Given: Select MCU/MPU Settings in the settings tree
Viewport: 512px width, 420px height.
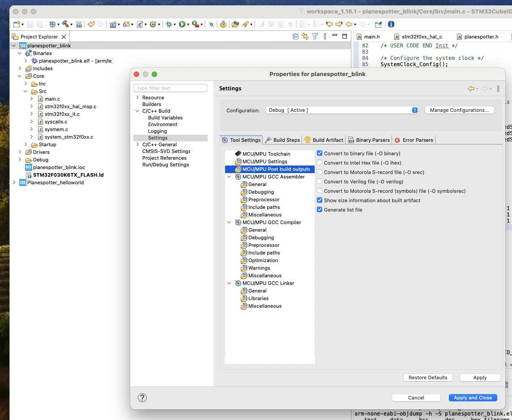Looking at the screenshot, I should 265,161.
